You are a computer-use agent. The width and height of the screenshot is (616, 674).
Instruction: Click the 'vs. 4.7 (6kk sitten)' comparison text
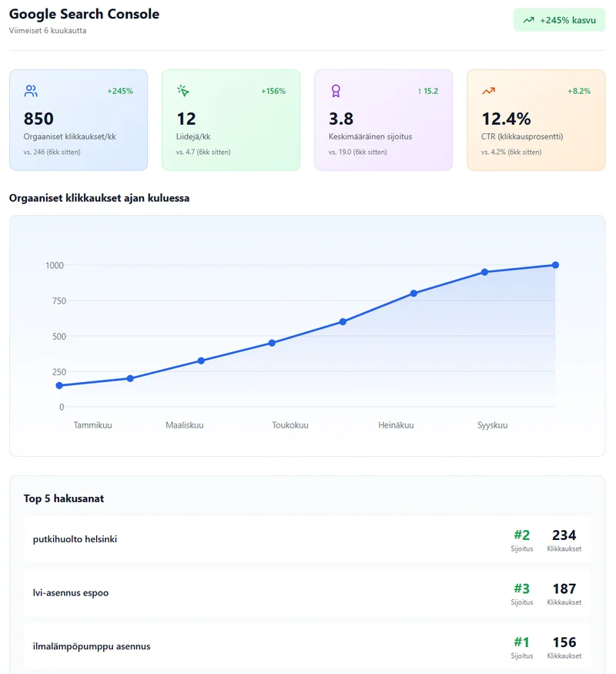[x=203, y=152]
